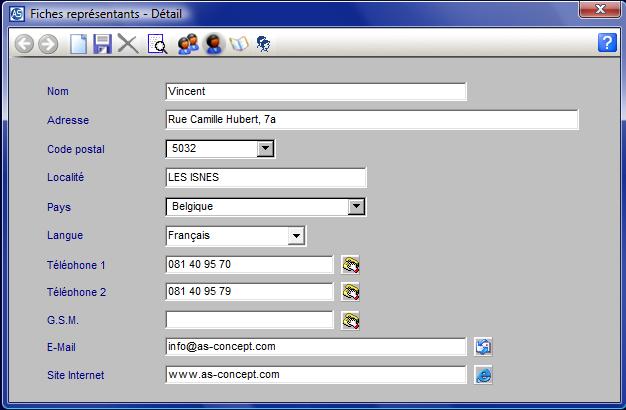Click the Code postal label
This screenshot has height=410, width=626.
coord(76,149)
